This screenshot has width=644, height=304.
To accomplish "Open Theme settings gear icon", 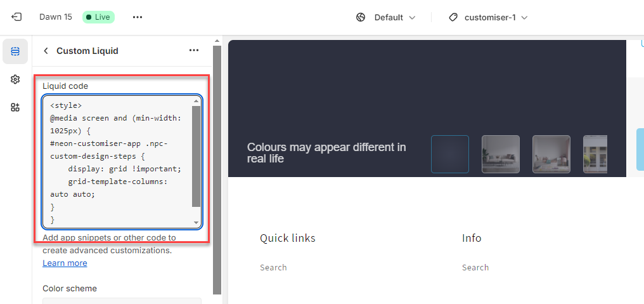I will 15,79.
